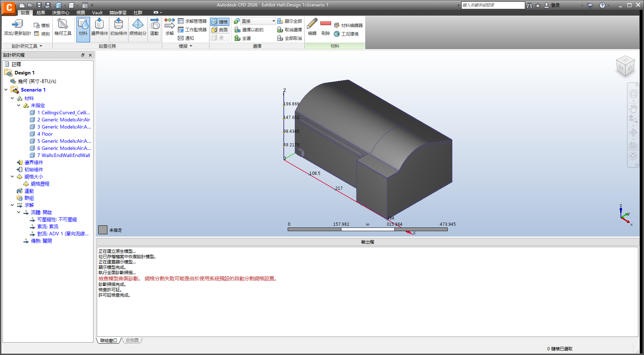The height and width of the screenshot is (355, 644).
Task: Collapse the 材料 tree node
Action: [12, 98]
